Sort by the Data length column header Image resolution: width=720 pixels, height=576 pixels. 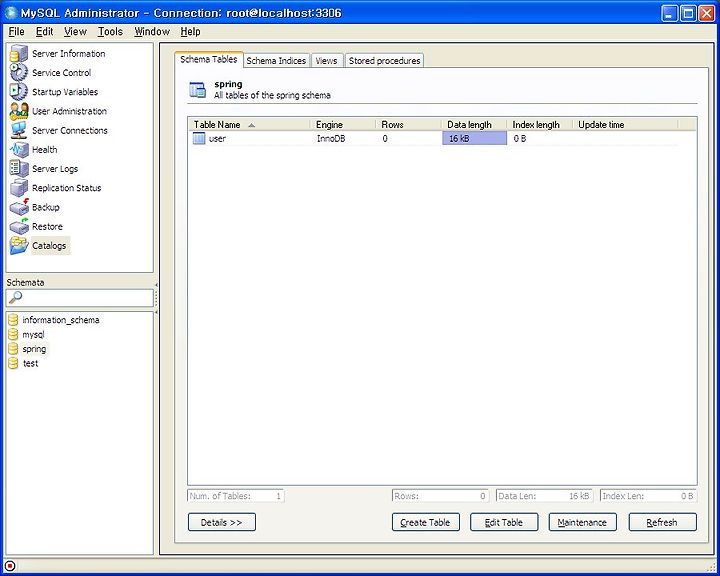pos(474,124)
